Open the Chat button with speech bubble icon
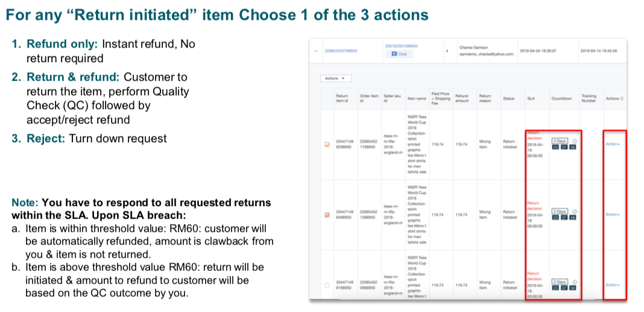This screenshot has height=312, width=644. pyautogui.click(x=399, y=54)
